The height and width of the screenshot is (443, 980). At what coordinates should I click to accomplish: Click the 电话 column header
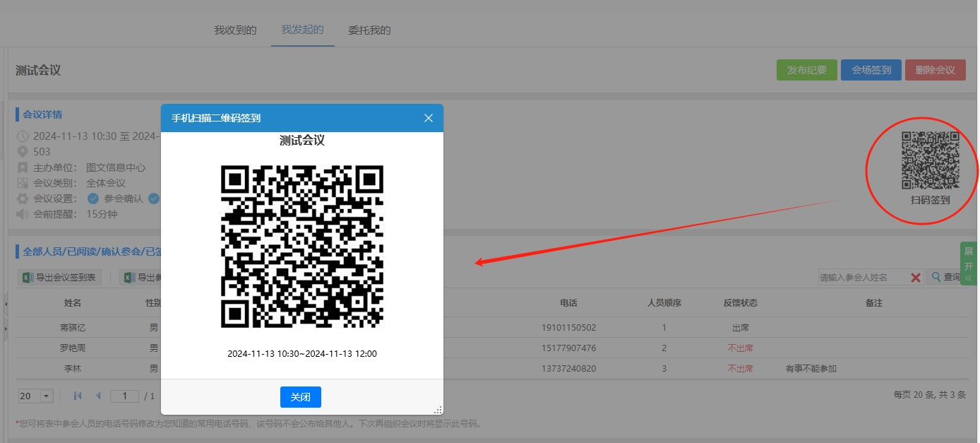coord(568,303)
